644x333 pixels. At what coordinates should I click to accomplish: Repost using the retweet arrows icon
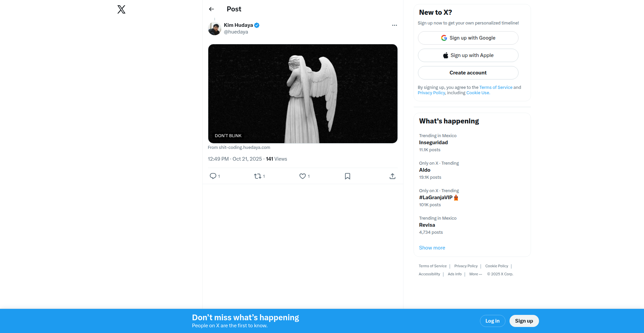tap(258, 176)
